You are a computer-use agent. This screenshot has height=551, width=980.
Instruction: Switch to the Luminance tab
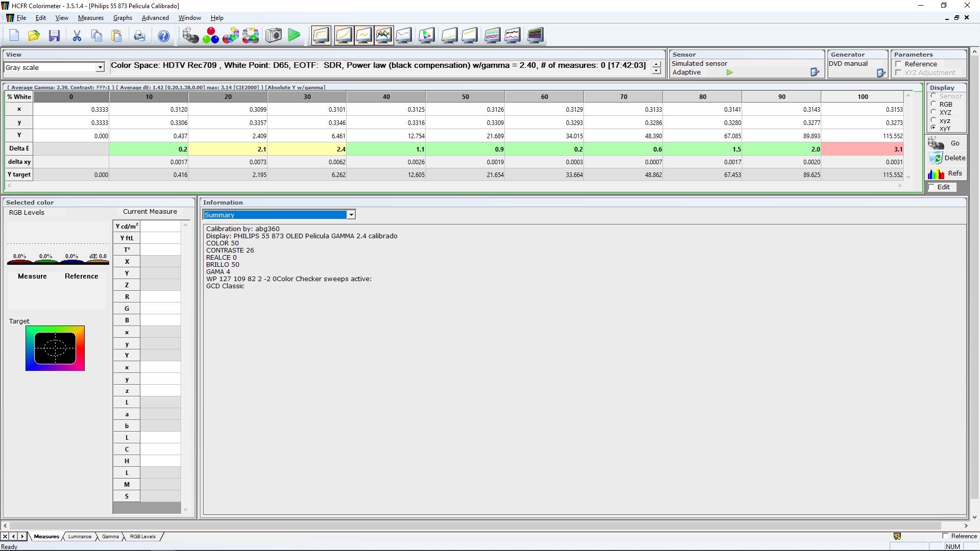point(80,537)
